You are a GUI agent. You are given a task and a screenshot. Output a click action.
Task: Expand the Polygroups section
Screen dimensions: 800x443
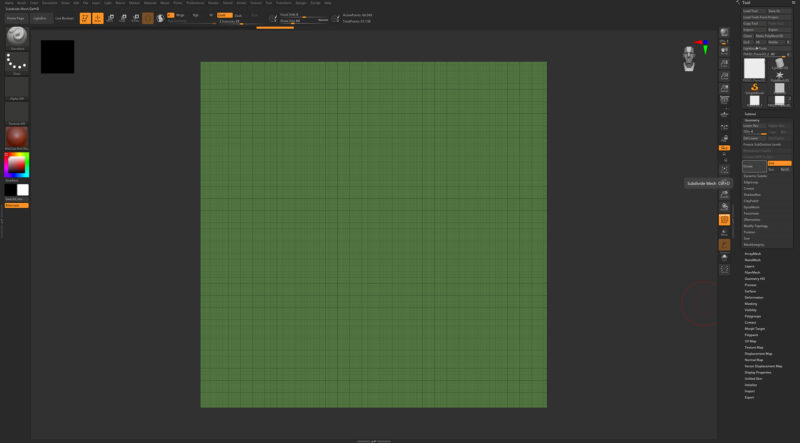point(753,316)
